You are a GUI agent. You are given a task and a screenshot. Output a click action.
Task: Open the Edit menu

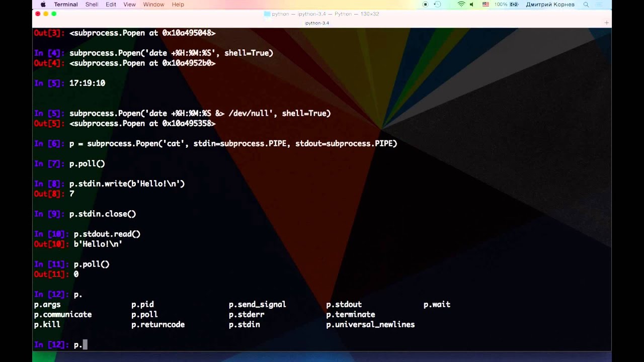pos(111,5)
